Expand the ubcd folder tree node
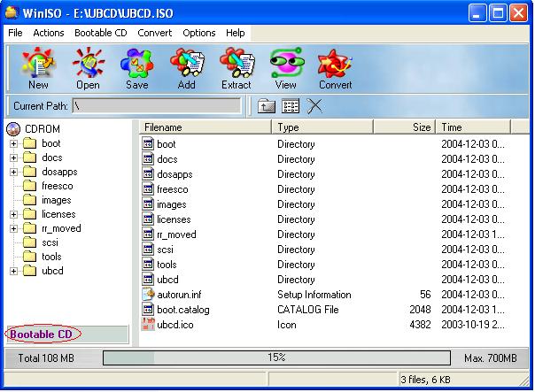Screen dimensions: 535x392 point(14,271)
